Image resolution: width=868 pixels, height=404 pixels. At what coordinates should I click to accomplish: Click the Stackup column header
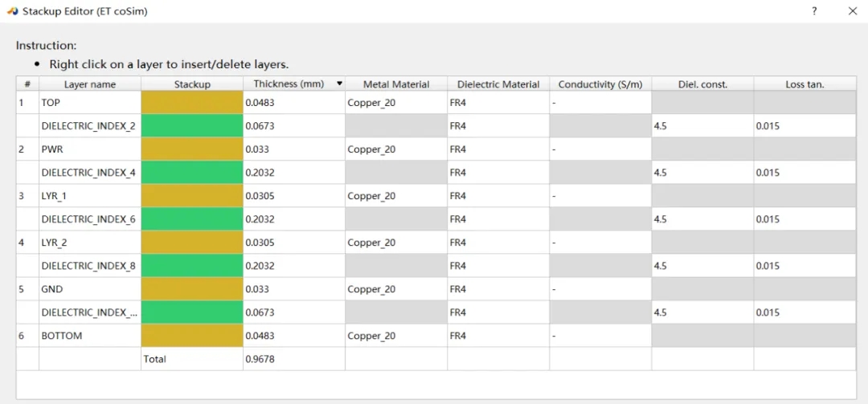pyautogui.click(x=192, y=84)
